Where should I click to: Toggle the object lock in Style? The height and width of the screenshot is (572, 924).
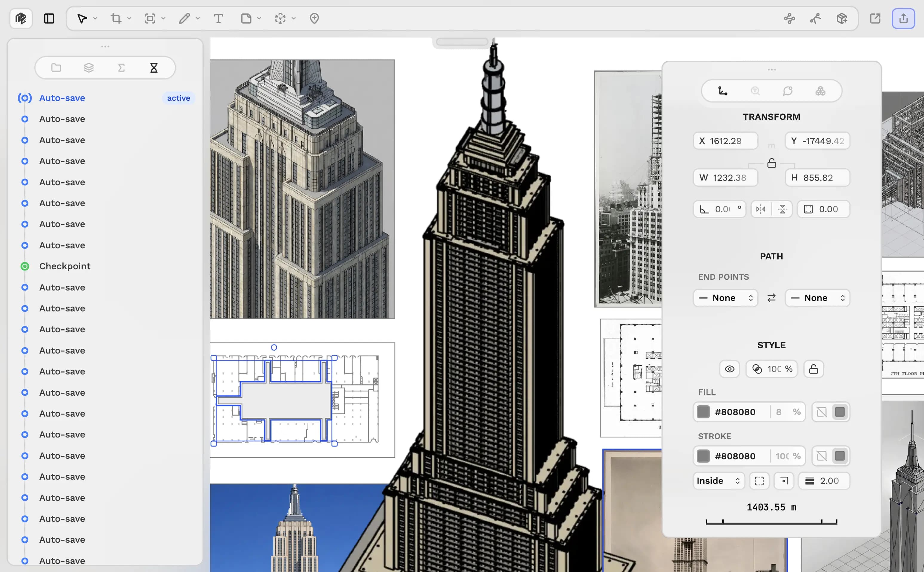813,369
